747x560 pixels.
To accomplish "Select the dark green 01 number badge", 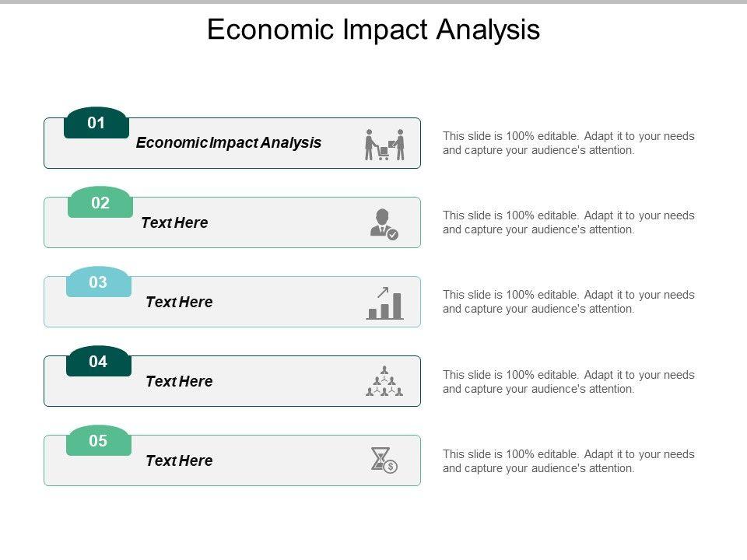I will (x=96, y=123).
